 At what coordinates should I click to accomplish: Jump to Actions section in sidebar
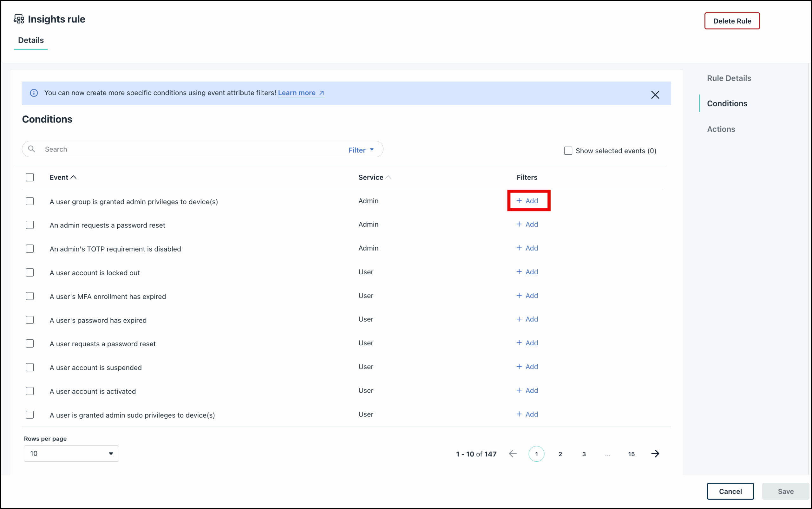(721, 129)
